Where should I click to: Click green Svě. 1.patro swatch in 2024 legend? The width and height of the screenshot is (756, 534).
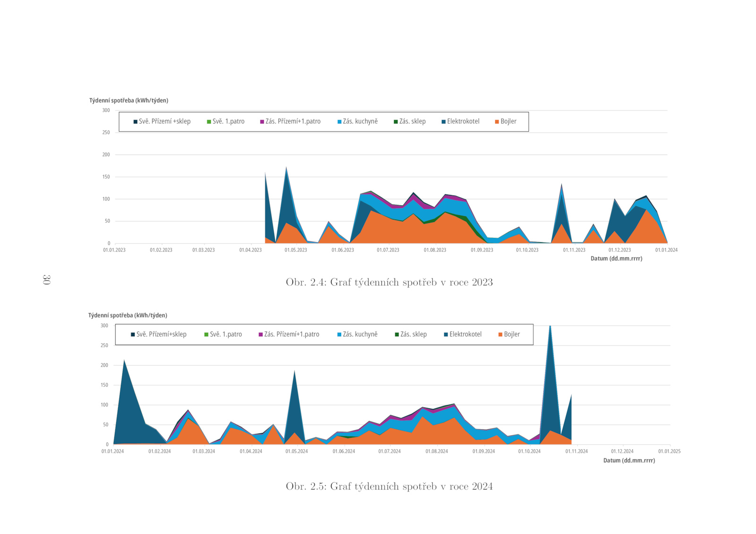coord(206,335)
